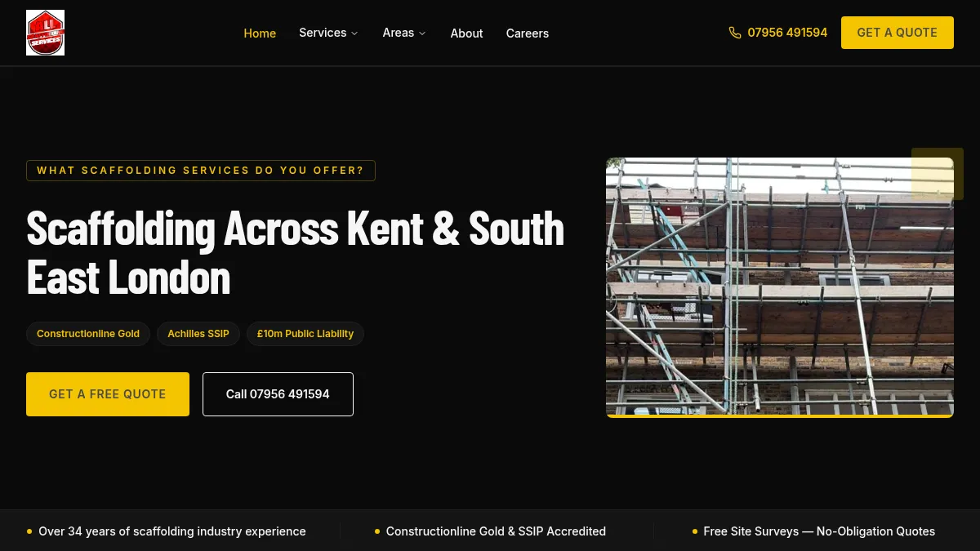Select the Constructionline Gold badge
Viewport: 980px width, 551px height.
point(88,334)
